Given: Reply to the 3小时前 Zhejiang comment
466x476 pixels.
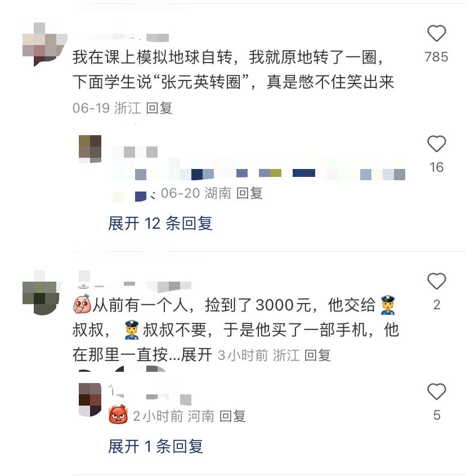Looking at the screenshot, I should (x=317, y=355).
